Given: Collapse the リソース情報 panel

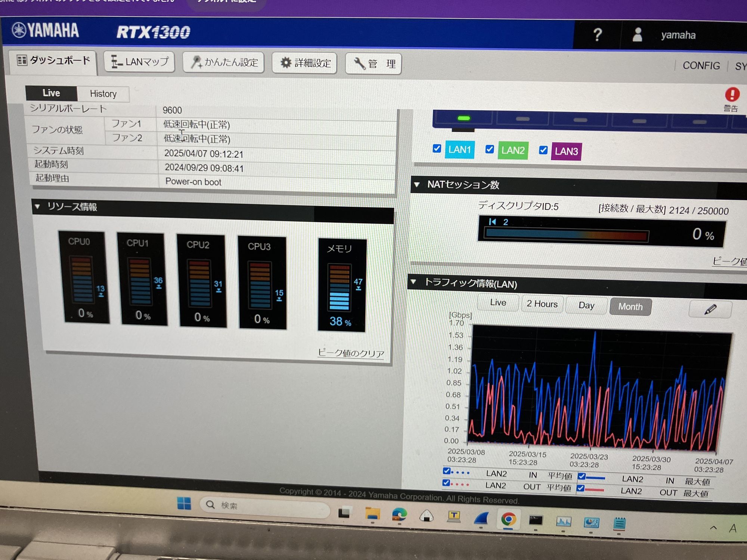Looking at the screenshot, I should pyautogui.click(x=37, y=206).
